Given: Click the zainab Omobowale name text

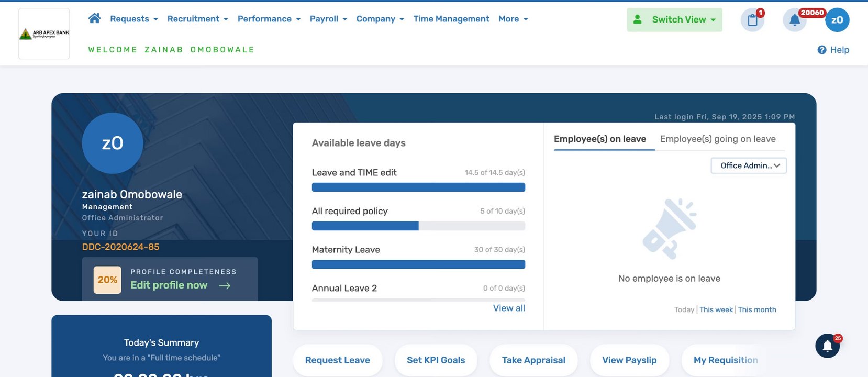Looking at the screenshot, I should [132, 194].
